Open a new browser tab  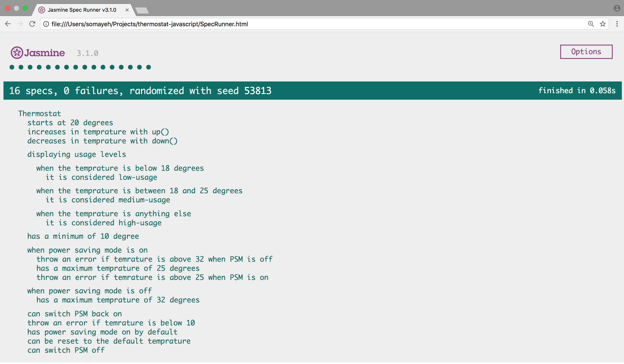point(142,10)
